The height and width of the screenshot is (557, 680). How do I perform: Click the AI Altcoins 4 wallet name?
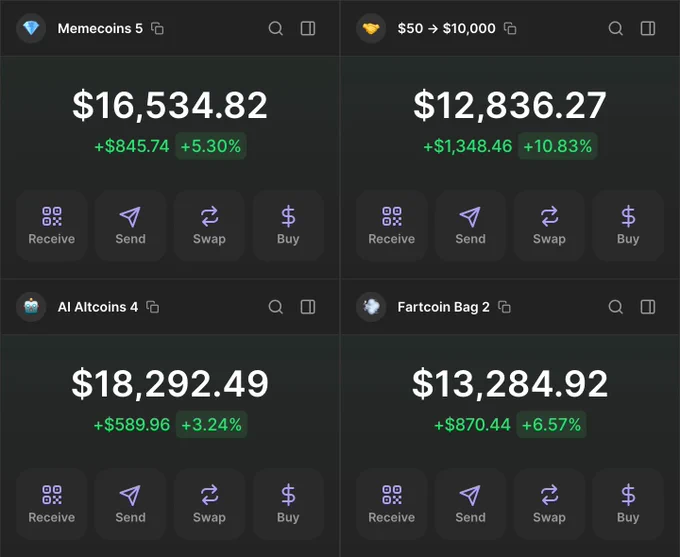(x=98, y=307)
